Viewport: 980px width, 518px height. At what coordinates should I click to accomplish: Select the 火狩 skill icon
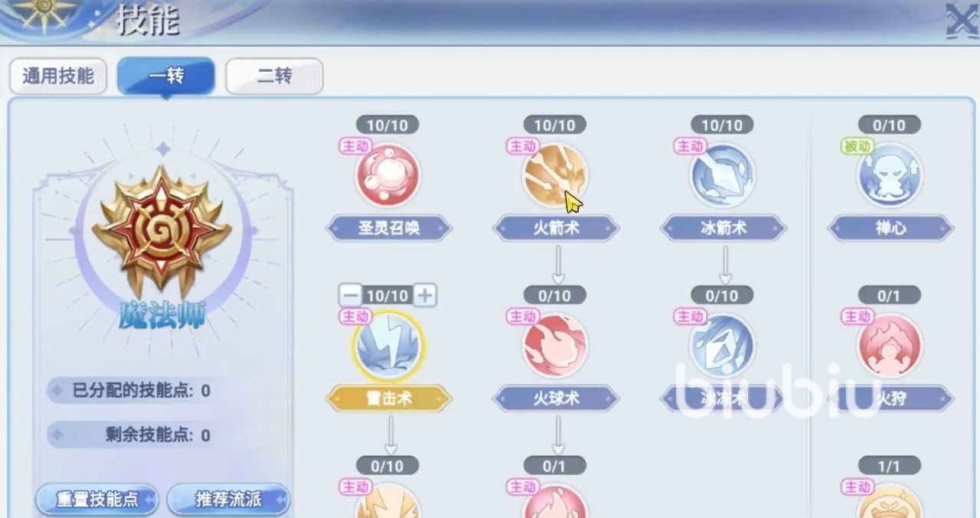click(x=890, y=346)
